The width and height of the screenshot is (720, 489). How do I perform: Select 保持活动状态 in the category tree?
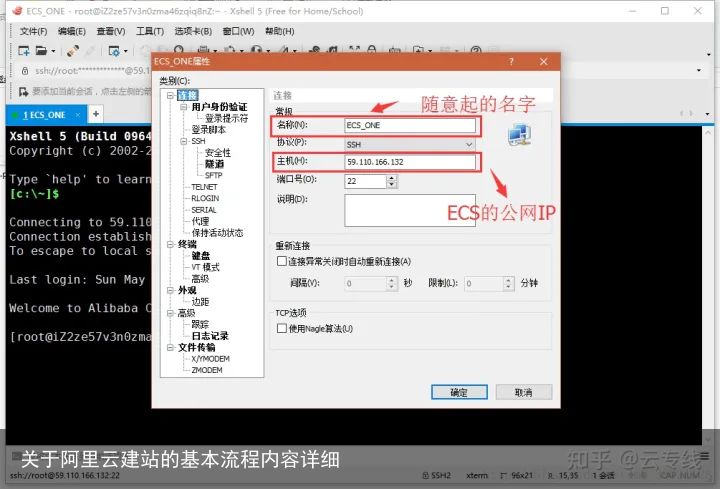click(217, 233)
